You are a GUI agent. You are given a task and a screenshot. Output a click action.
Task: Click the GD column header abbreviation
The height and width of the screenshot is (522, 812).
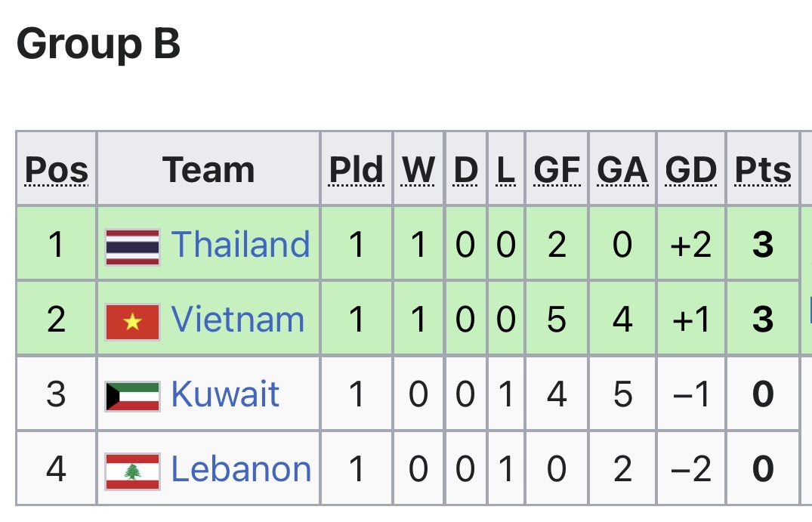point(690,171)
